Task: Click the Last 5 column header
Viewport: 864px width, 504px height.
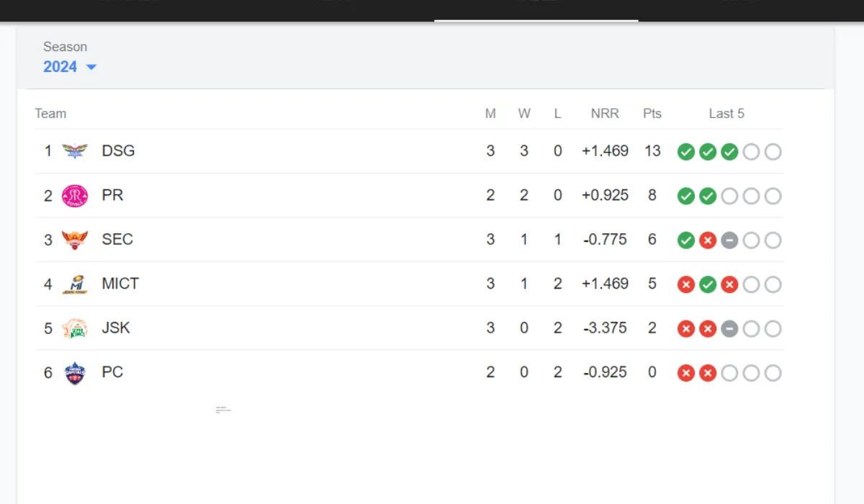Action: click(x=726, y=114)
